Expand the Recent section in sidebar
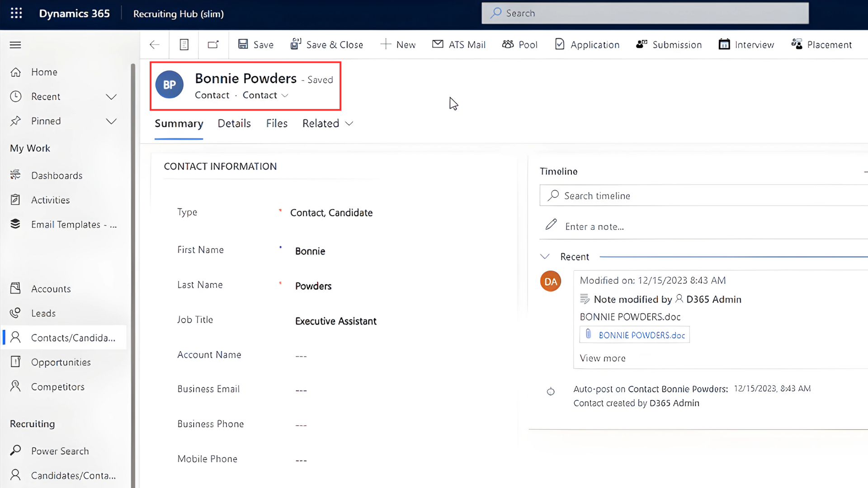Screen dimensions: 868x488 click(x=111, y=97)
